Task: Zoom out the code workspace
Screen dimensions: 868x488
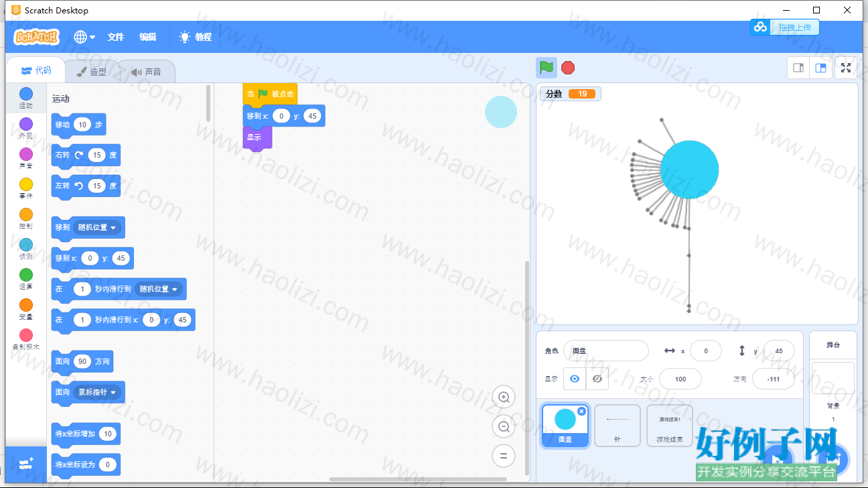Action: 504,426
